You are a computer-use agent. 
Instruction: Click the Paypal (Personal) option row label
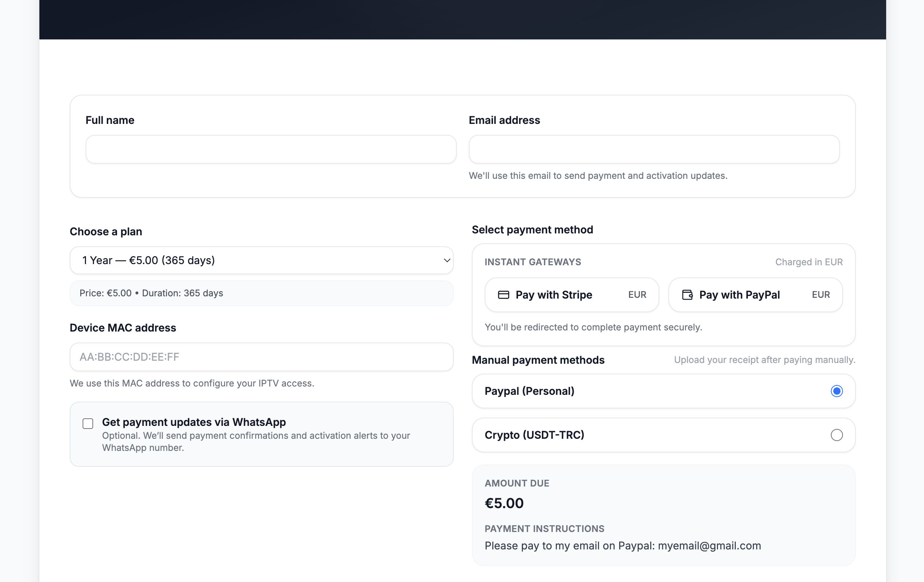(529, 391)
